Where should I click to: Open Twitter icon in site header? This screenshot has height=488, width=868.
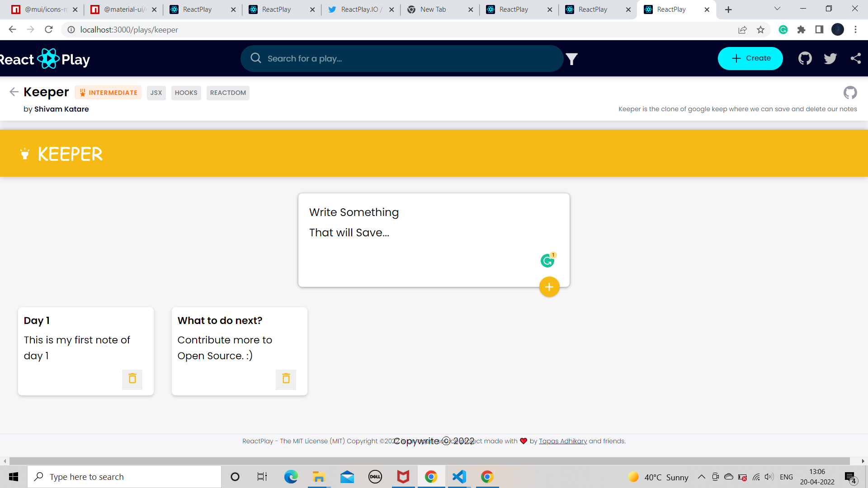(x=830, y=58)
